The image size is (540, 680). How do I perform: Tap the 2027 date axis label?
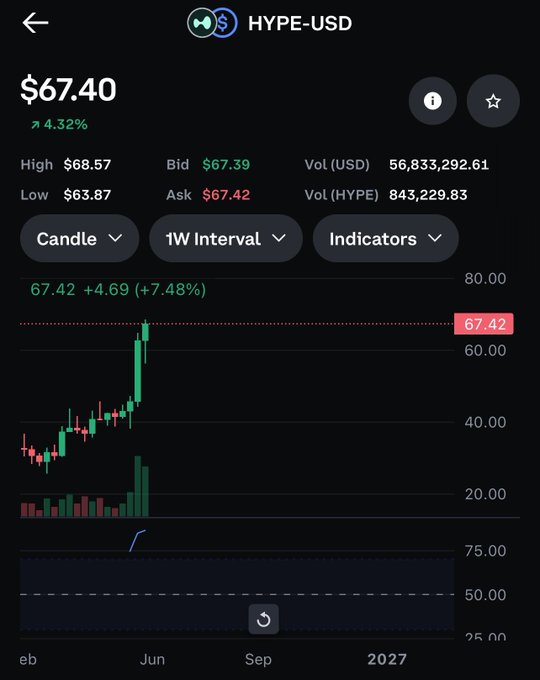point(387,660)
